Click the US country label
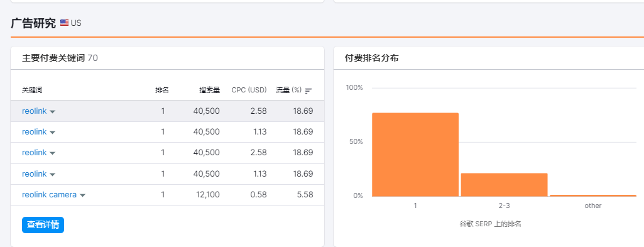The width and height of the screenshot is (644, 247). click(x=76, y=23)
